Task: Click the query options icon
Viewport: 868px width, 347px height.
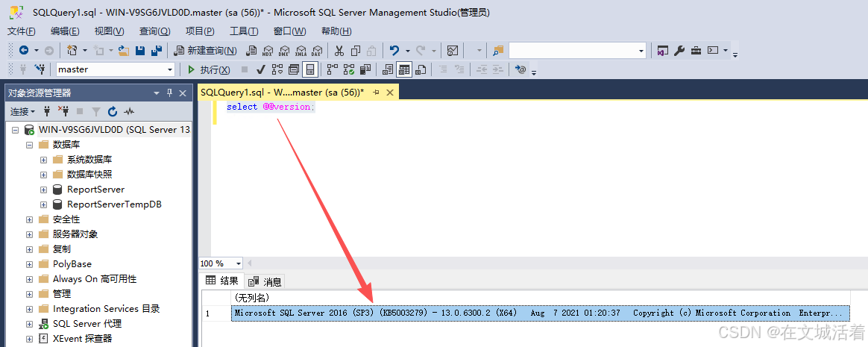Action: point(293,69)
